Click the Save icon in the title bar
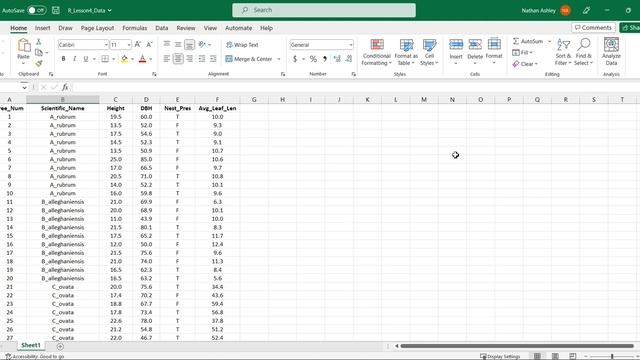The image size is (640, 360). pos(56,10)
